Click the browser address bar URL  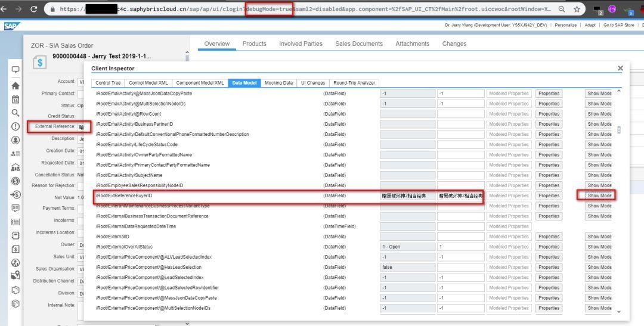(x=305, y=9)
